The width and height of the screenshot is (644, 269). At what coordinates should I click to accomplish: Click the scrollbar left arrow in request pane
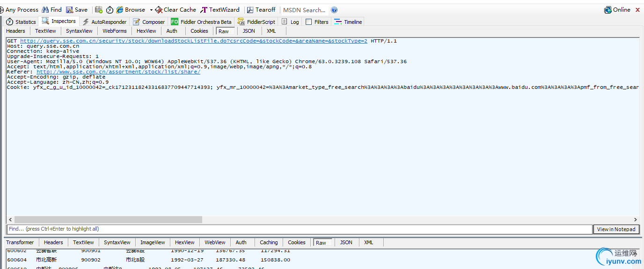pyautogui.click(x=10, y=219)
